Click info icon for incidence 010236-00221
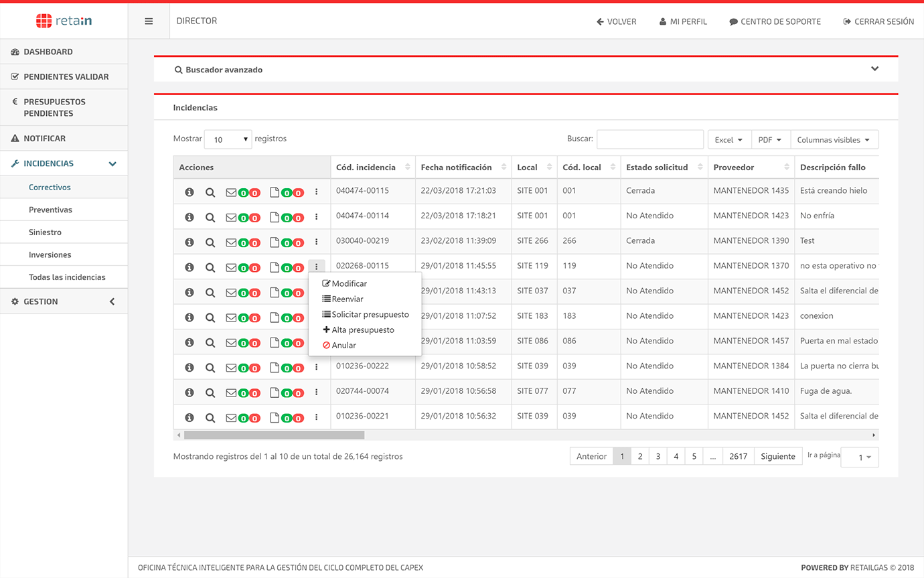This screenshot has width=924, height=578. [x=189, y=418]
